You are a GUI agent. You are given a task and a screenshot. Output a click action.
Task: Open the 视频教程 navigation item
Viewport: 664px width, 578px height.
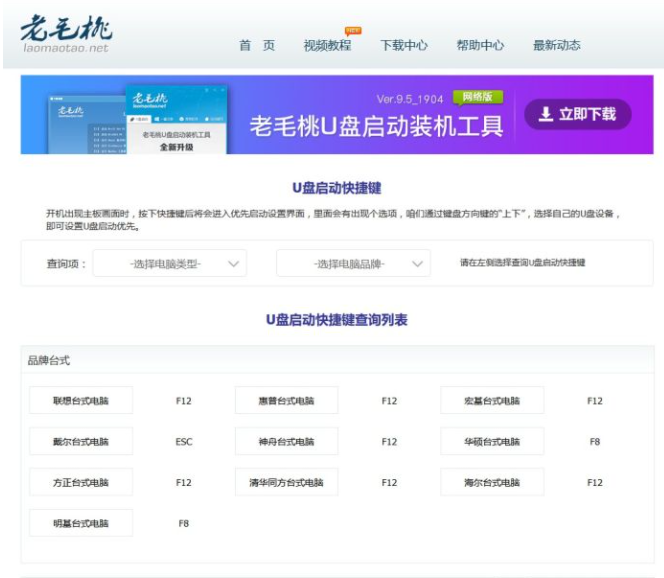(x=327, y=45)
